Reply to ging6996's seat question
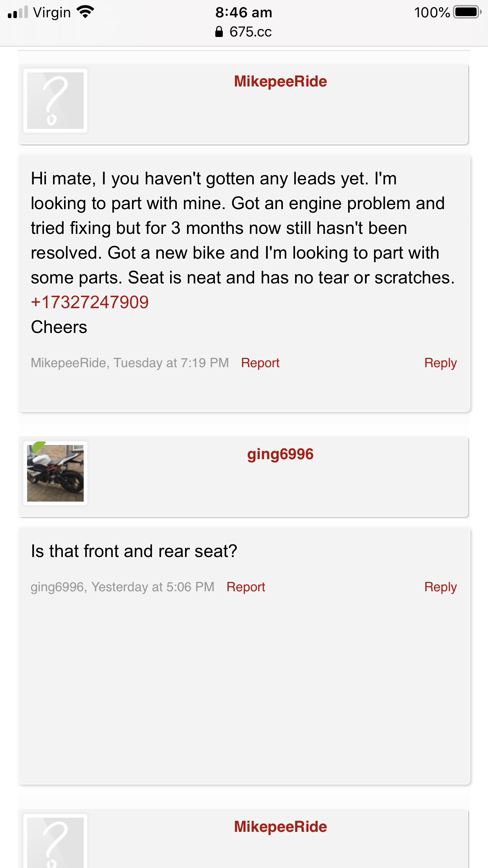 pyautogui.click(x=440, y=587)
